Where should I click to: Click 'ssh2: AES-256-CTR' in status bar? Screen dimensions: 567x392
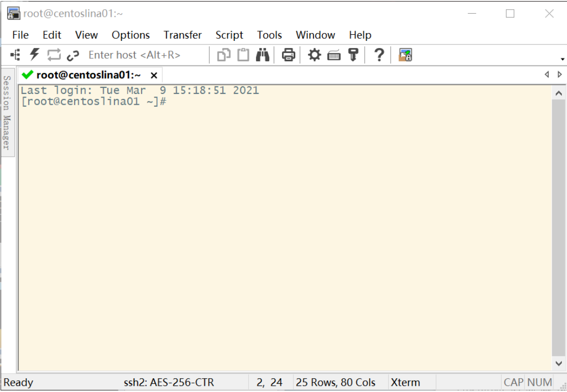[169, 382]
